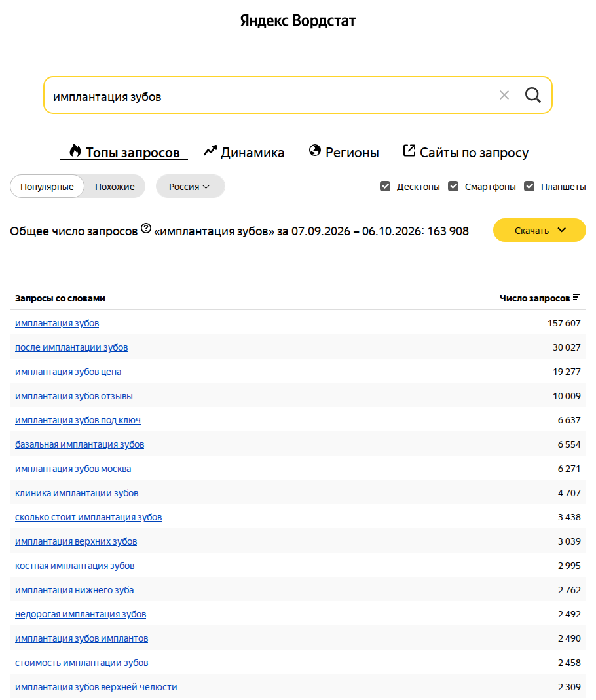Open the link сколько стоит имплантация зубов
Screen dimensions: 596x700
[x=88, y=517]
